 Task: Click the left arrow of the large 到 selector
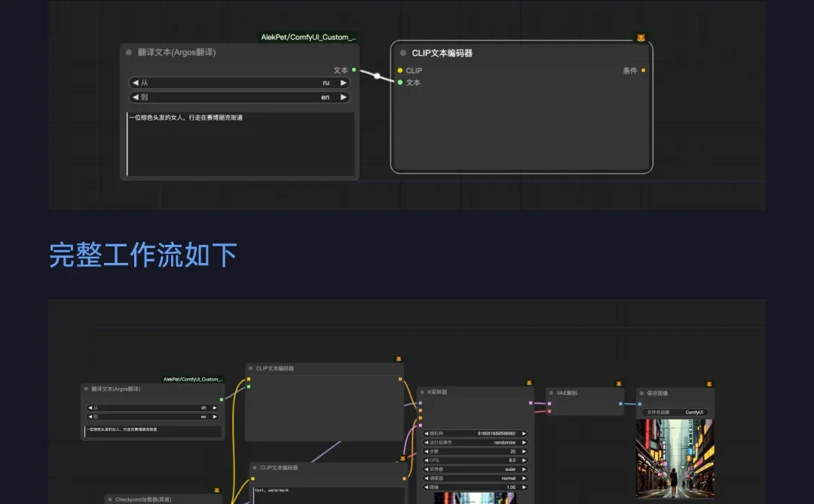point(136,97)
